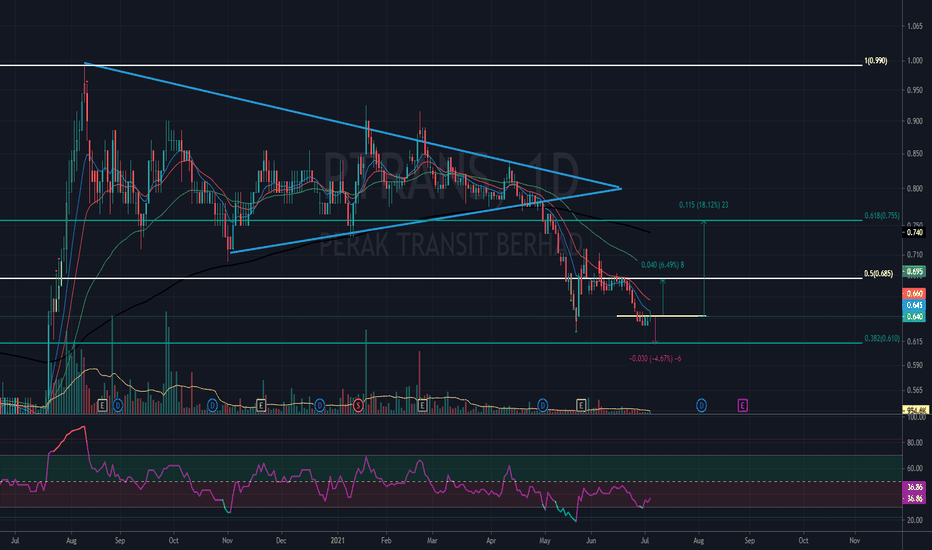Select the red downward -4.67% price-range arrow

pos(656,330)
